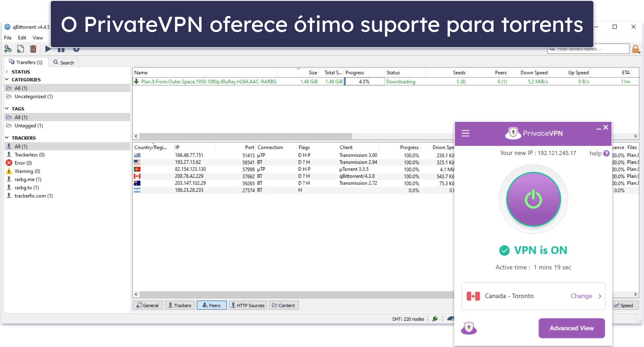This screenshot has width=644, height=347.
Task: Click the torrent progress bar showing 4.5%
Action: tap(364, 81)
